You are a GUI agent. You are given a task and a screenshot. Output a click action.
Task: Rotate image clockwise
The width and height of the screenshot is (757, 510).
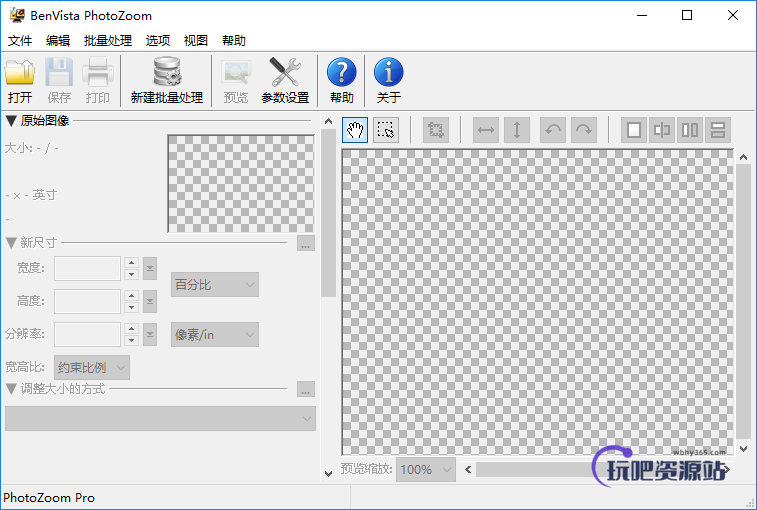[x=584, y=130]
